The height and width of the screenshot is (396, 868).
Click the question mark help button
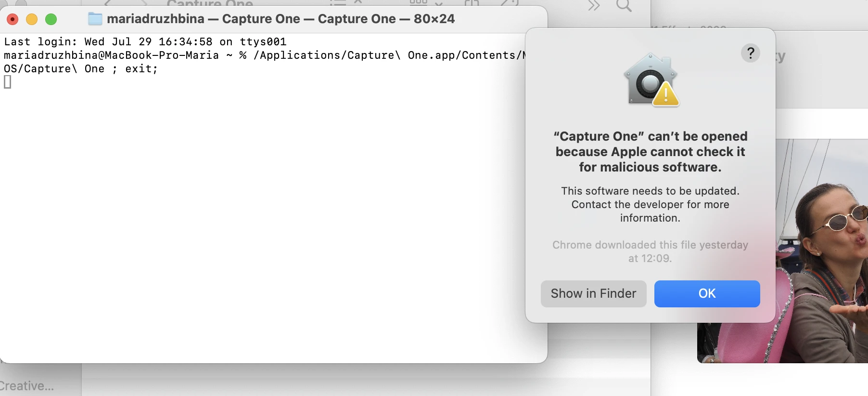point(750,53)
